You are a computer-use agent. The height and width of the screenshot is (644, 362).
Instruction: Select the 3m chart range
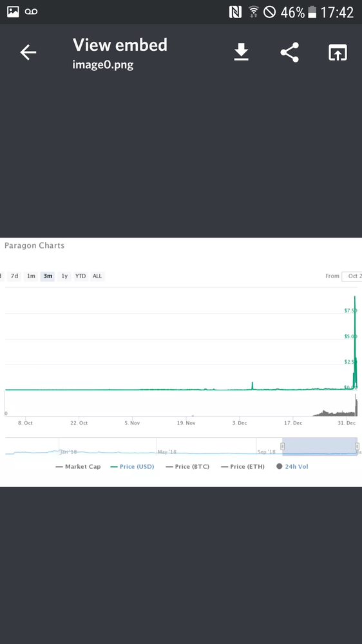point(48,276)
